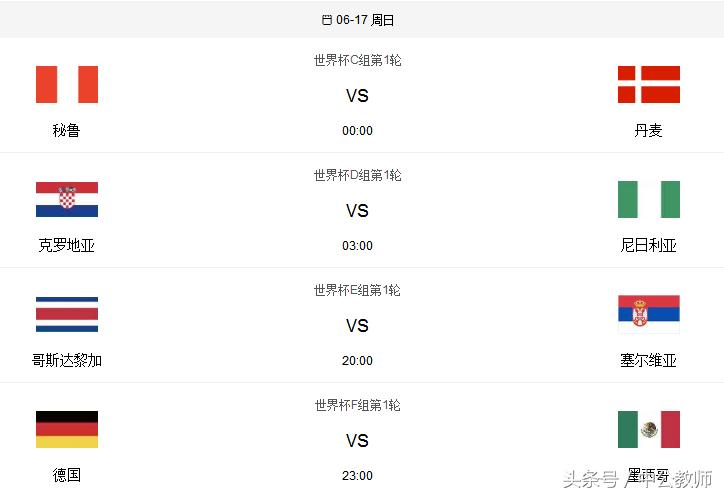The height and width of the screenshot is (496, 724).
Task: Click team name 塞尔维亚
Action: 648,360
